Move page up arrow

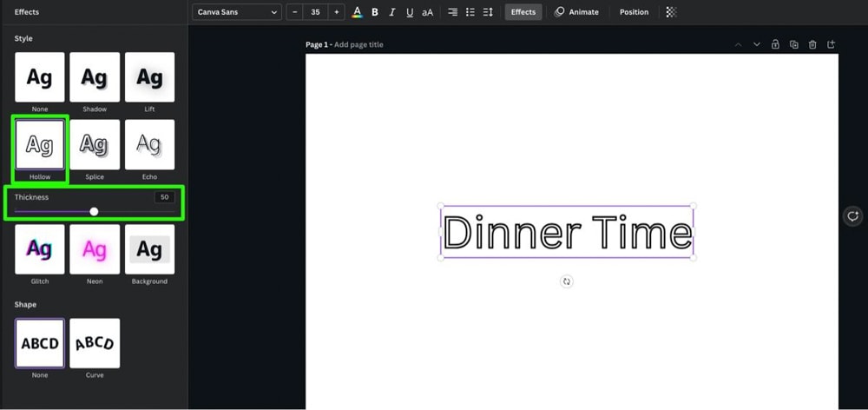tap(738, 44)
